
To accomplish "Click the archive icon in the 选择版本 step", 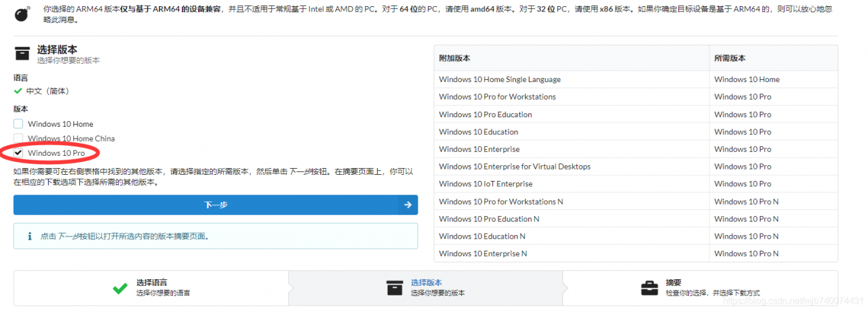I will point(395,287).
